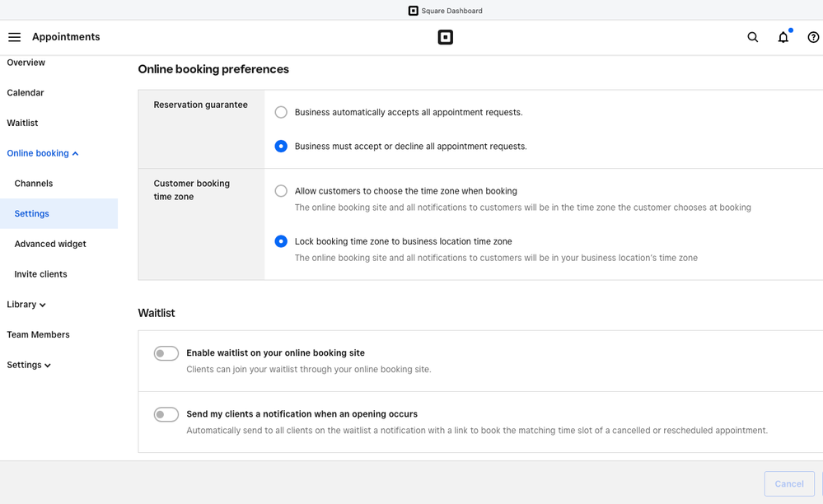Toggle client notification when opening occurs
Viewport: 823px width, 504px height.
[166, 414]
